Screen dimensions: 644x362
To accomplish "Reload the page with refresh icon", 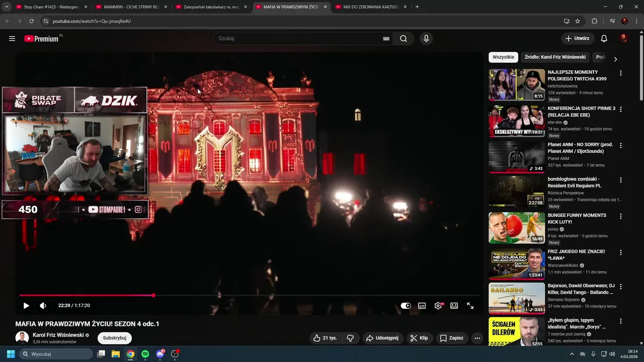I will tap(31, 21).
